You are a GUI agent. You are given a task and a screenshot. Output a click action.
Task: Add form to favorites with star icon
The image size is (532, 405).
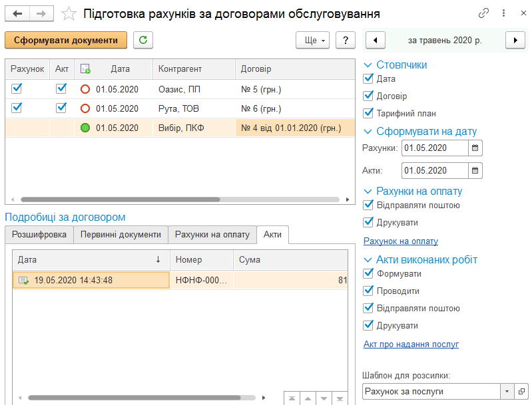[69, 14]
